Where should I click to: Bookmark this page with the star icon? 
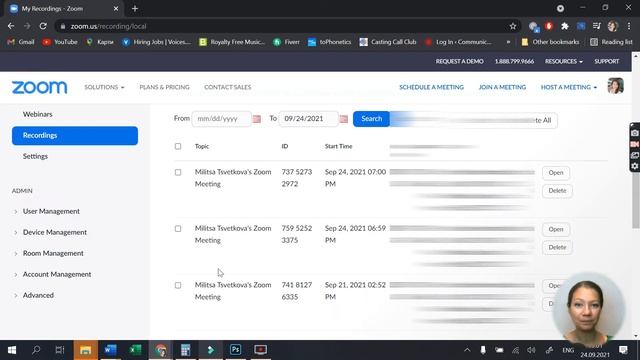pyautogui.click(x=513, y=26)
